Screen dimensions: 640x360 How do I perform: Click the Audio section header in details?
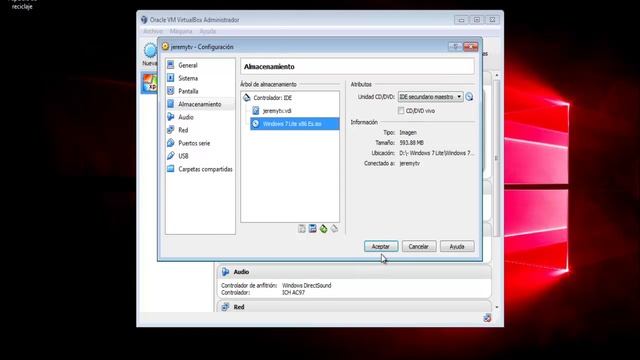[353, 272]
